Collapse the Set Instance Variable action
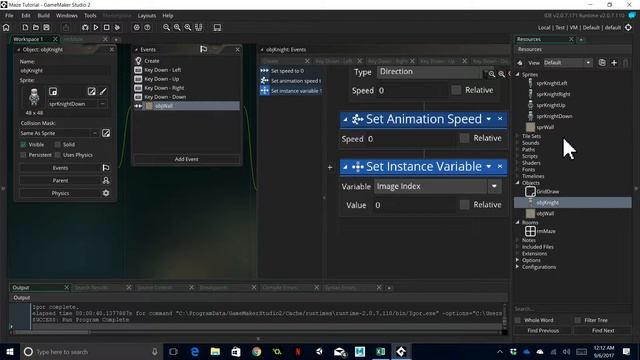 tap(345, 167)
